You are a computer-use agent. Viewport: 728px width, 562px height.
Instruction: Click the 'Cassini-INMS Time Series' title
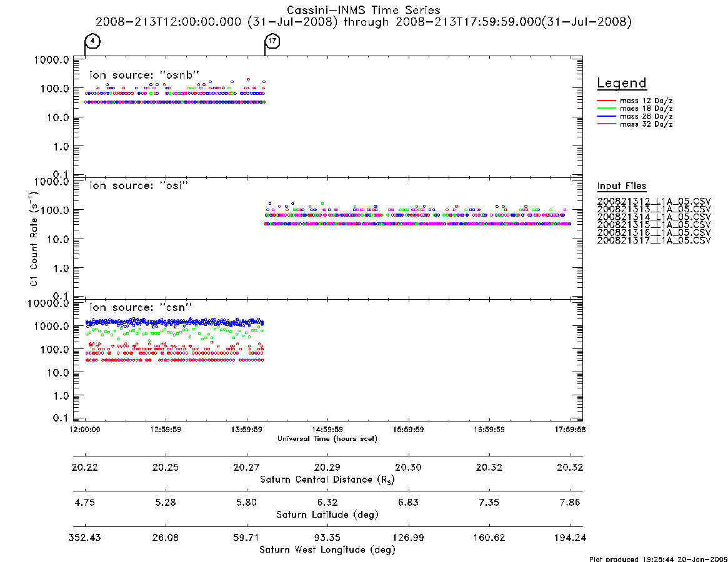(x=364, y=10)
